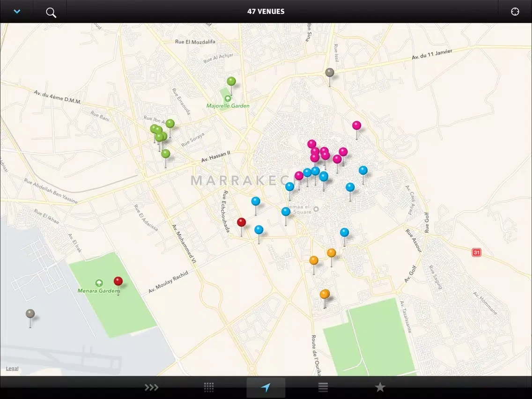Tap the green pin right of Rue Ibn label

170,124
